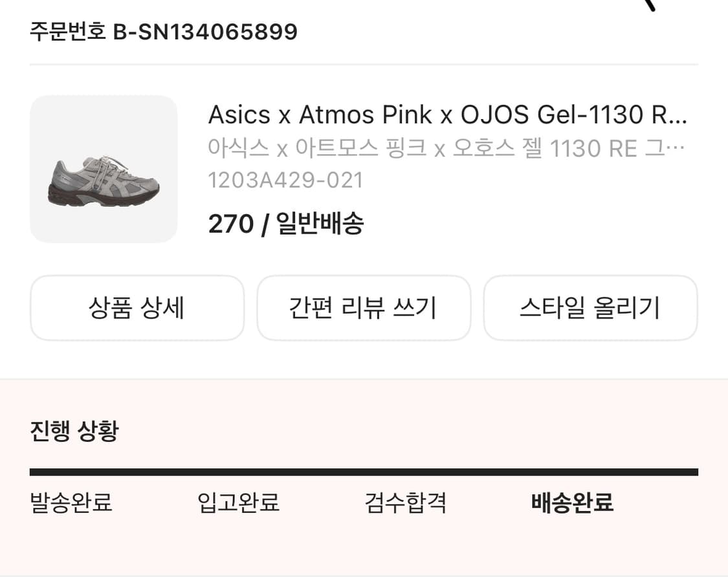Viewport: 728px width, 577px height.
Task: Select the 검수합격 inspection stage
Action: (404, 503)
